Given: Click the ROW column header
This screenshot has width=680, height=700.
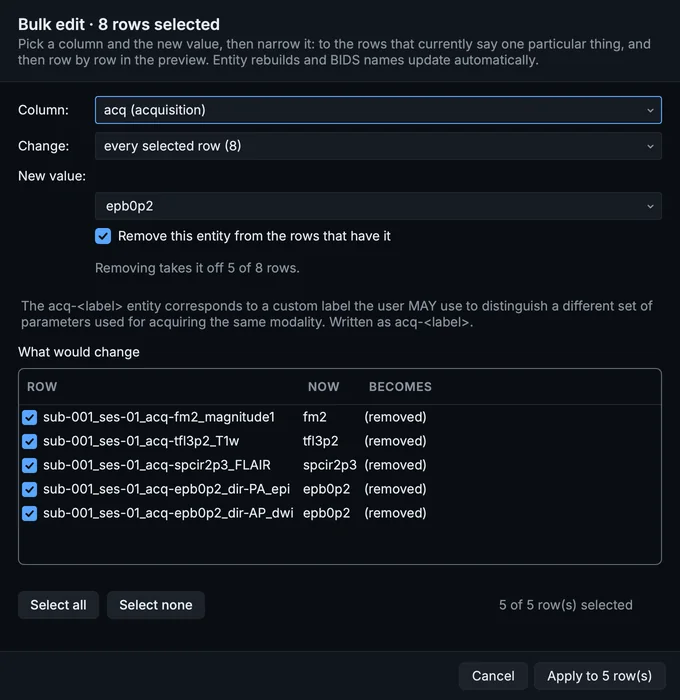Looking at the screenshot, I should click(x=42, y=387).
